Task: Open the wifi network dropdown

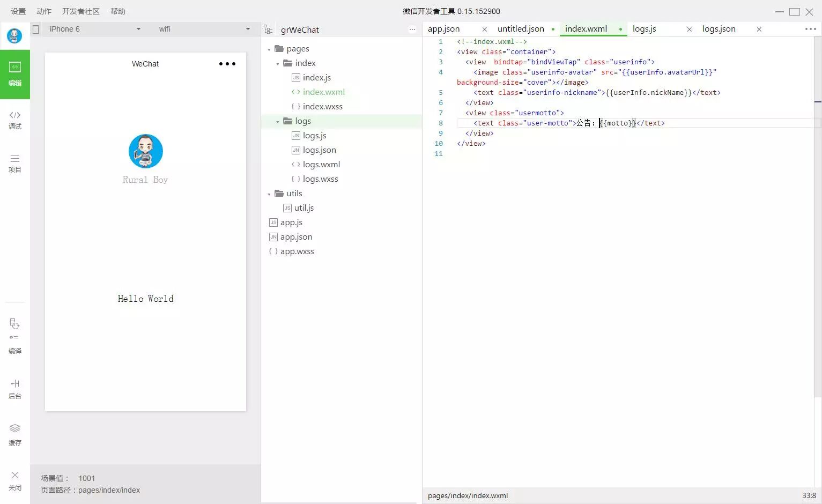Action: pyautogui.click(x=204, y=29)
